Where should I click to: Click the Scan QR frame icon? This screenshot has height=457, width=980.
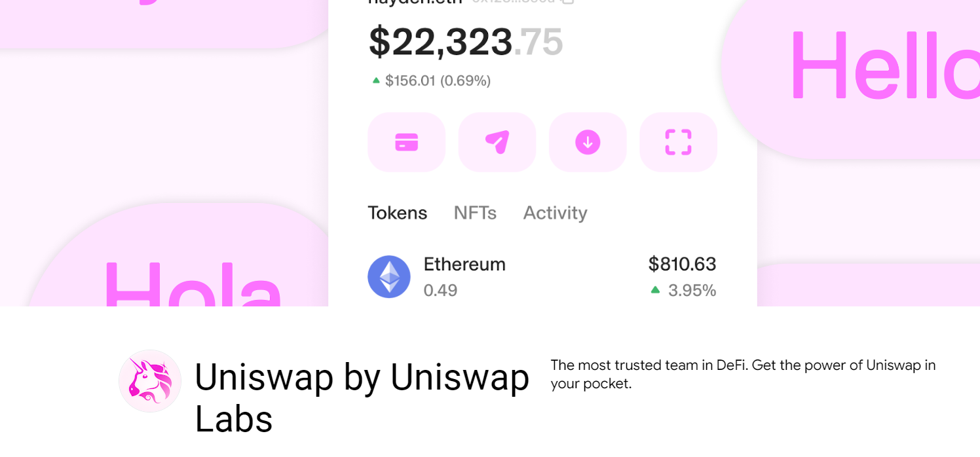(x=678, y=142)
